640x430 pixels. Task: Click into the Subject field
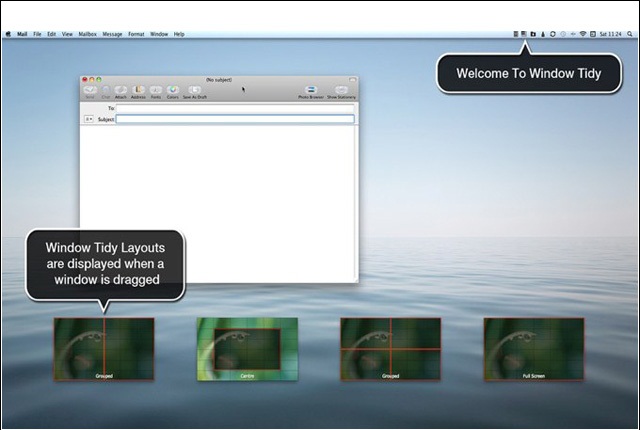[x=235, y=119]
